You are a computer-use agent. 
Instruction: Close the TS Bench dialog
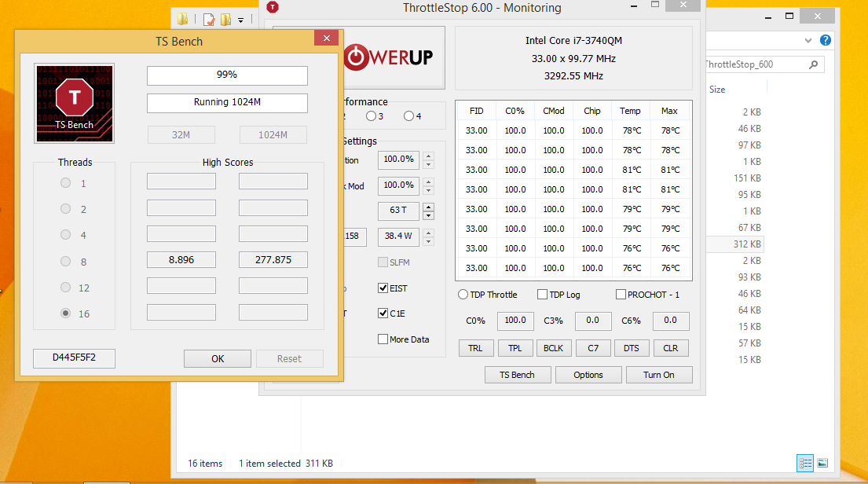[x=327, y=38]
